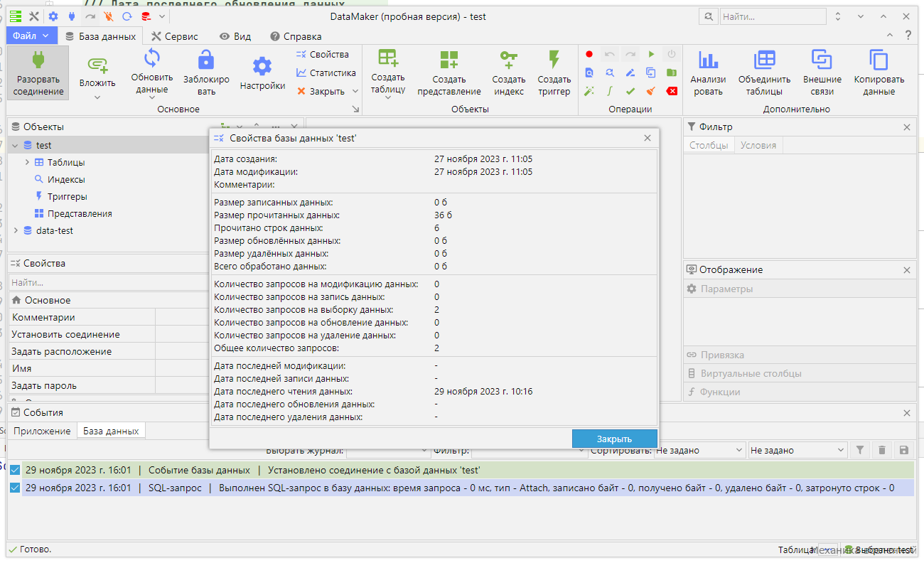The width and height of the screenshot is (924, 563).
Task: Click the magic wand operation icon
Action: (589, 91)
